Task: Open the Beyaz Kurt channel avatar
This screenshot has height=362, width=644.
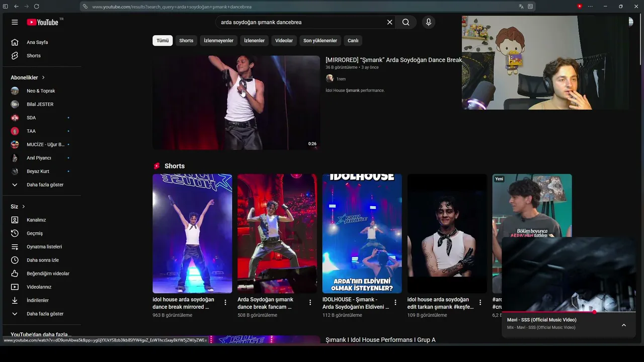Action: (x=15, y=171)
